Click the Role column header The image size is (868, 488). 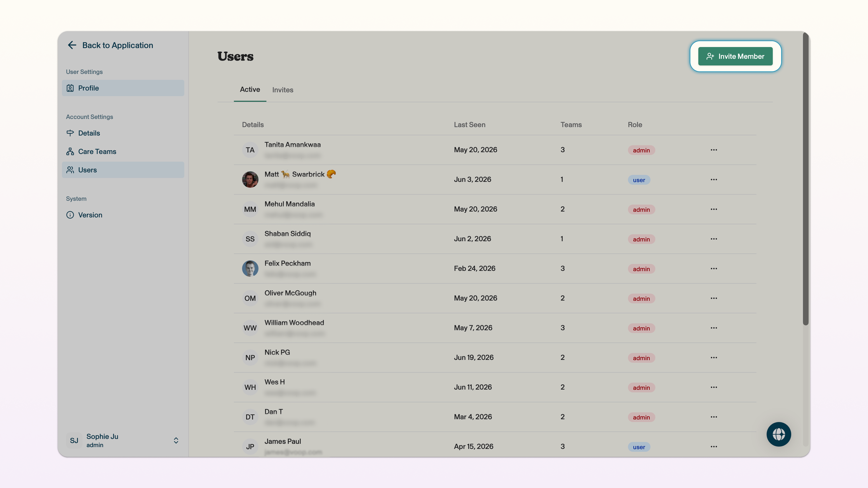(635, 125)
